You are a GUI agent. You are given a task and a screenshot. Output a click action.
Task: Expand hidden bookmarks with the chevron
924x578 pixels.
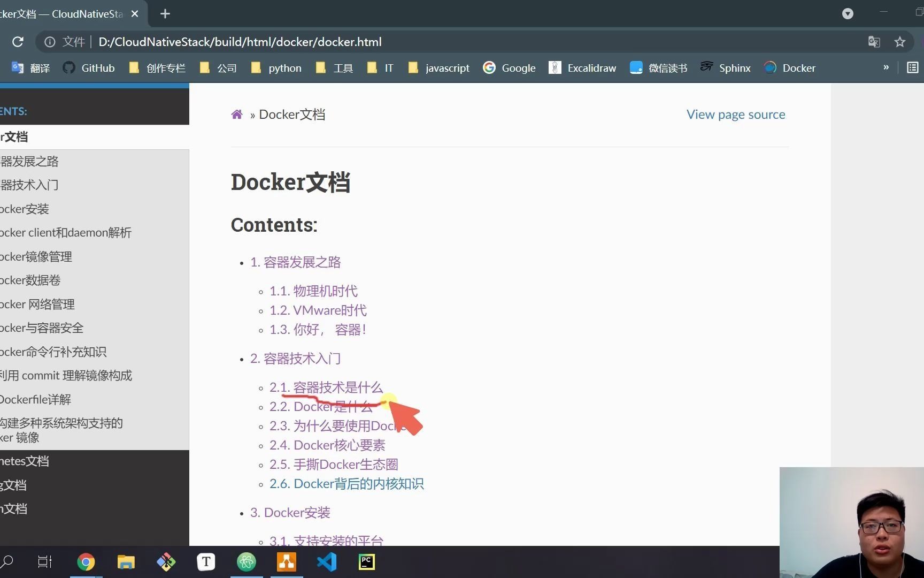886,67
